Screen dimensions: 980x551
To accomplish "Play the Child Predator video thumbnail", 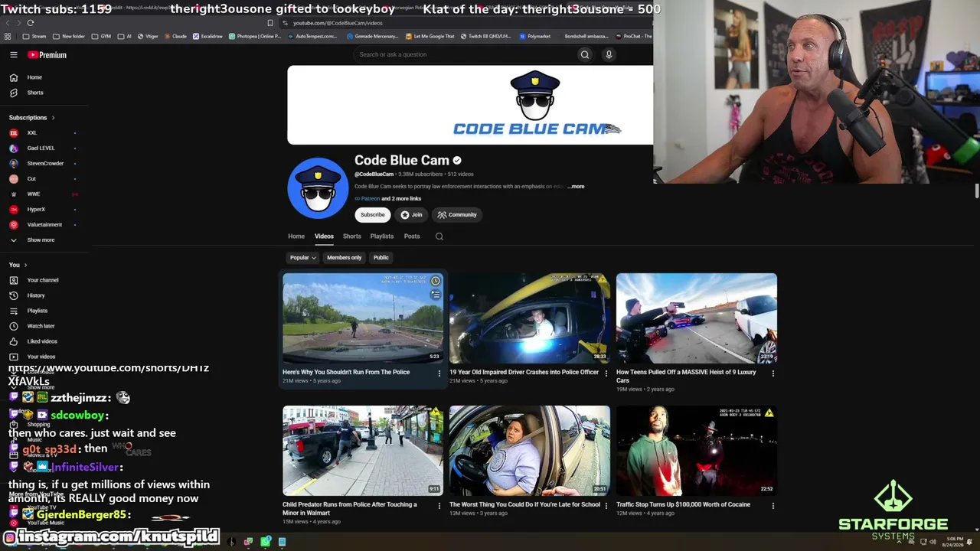I will [x=363, y=451].
